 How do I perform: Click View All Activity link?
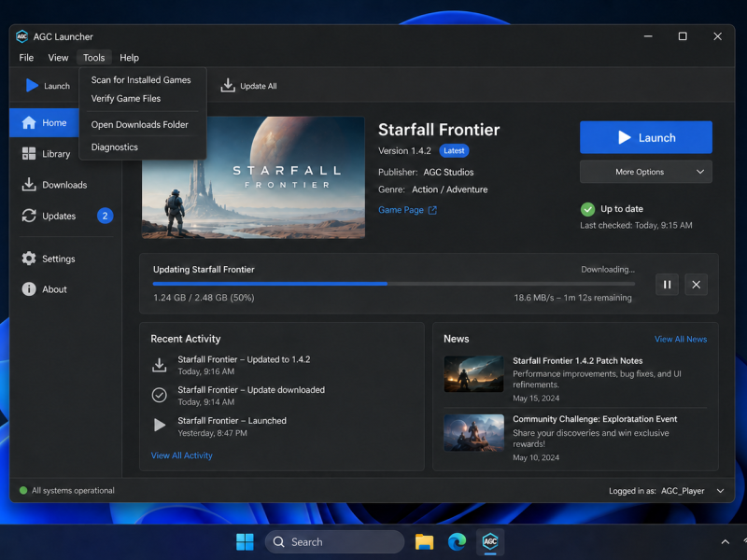tap(181, 455)
